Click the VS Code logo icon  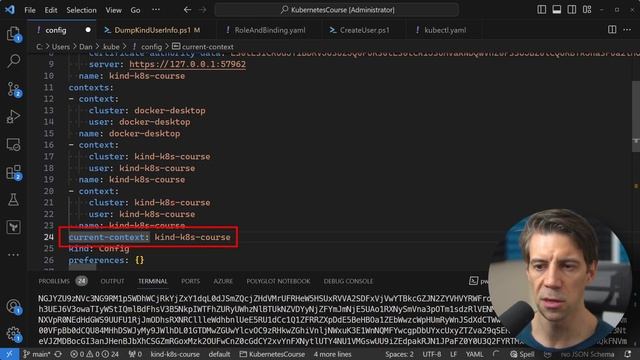[x=10, y=9]
